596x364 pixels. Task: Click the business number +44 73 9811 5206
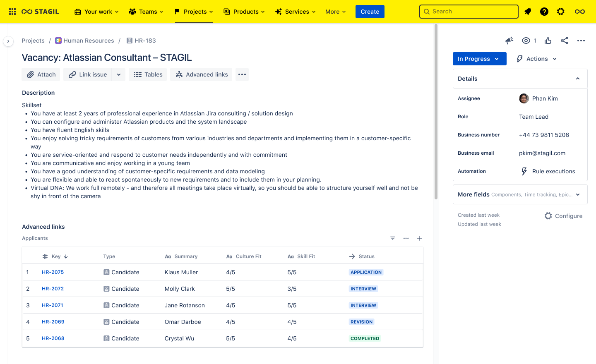click(544, 135)
